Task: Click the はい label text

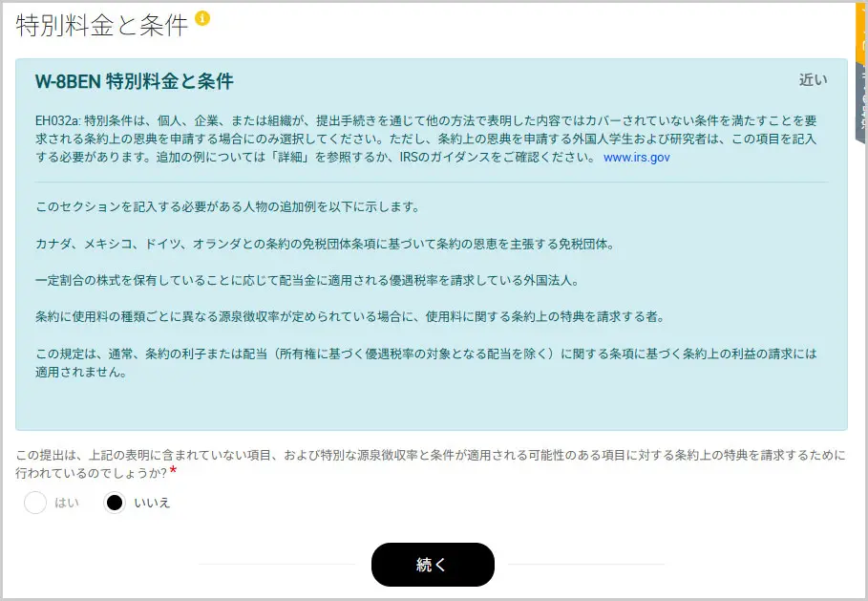Action: (x=67, y=503)
